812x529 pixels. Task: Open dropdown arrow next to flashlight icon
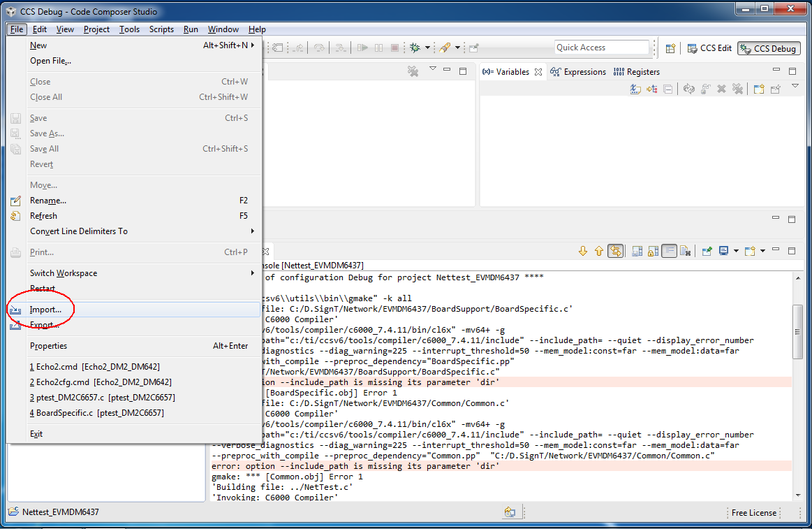pos(458,48)
